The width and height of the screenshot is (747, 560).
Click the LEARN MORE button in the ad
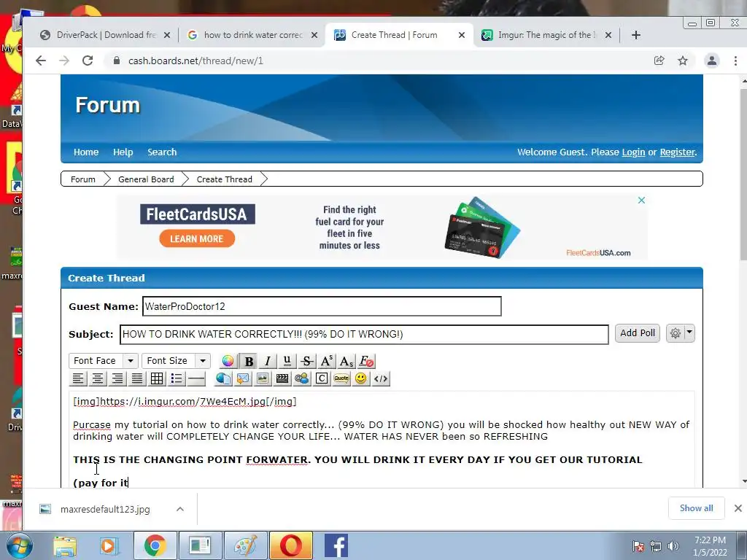(x=197, y=238)
